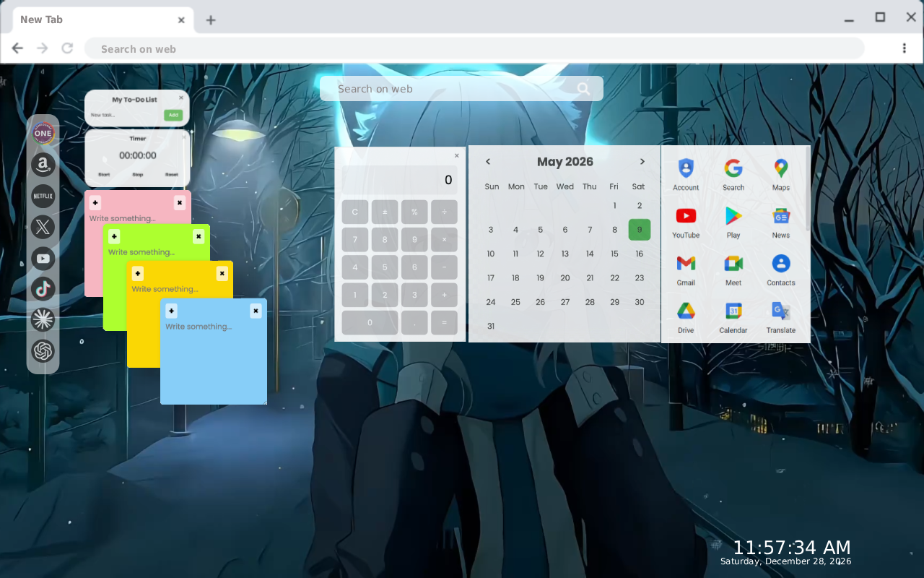Go to the previous month in the calendar
Image resolution: width=924 pixels, height=578 pixels.
click(488, 162)
